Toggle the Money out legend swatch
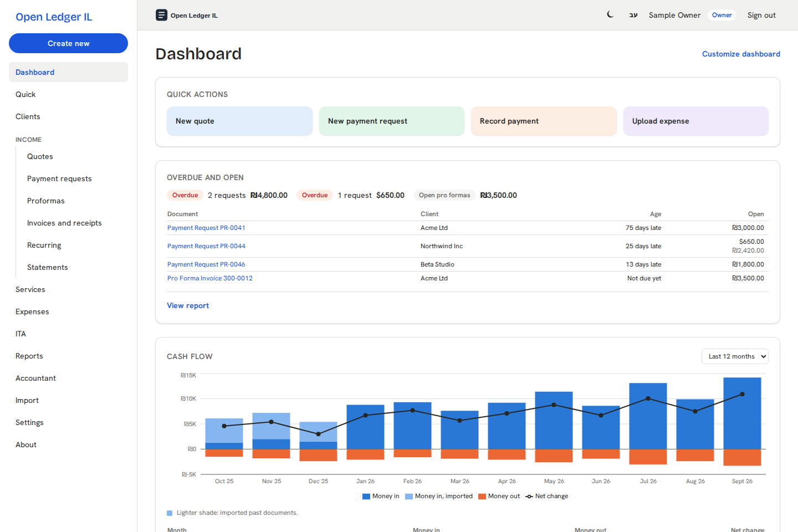This screenshot has width=798, height=532. pos(482,497)
